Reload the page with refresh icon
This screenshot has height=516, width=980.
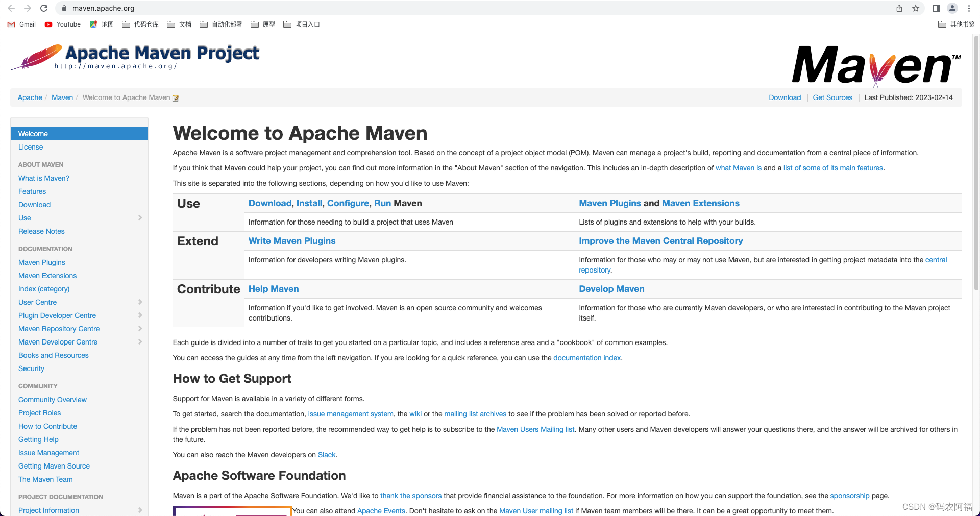(x=44, y=8)
